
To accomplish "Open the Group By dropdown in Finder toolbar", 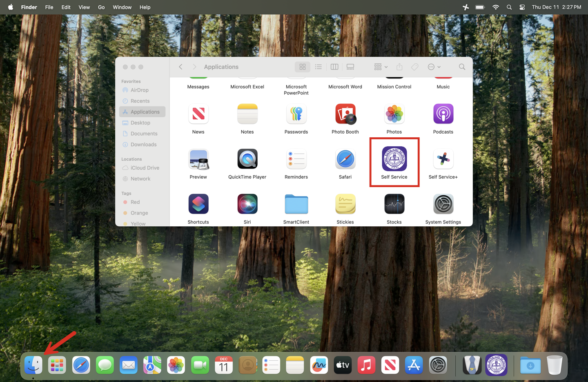I will 381,67.
